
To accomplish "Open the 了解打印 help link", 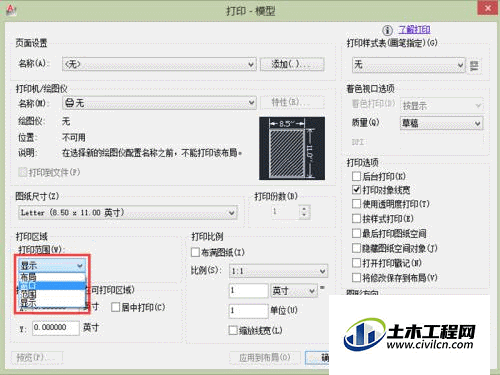I will click(414, 30).
